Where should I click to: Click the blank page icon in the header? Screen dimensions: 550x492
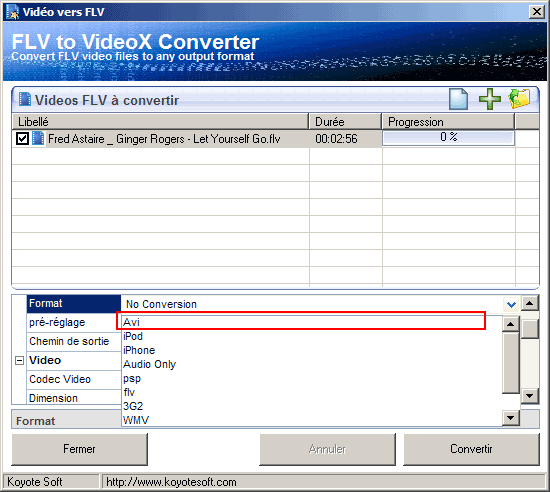click(x=458, y=100)
